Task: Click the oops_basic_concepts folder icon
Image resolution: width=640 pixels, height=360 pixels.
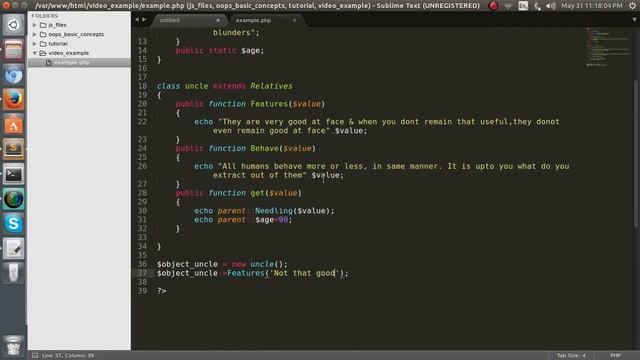Action: (x=43, y=34)
